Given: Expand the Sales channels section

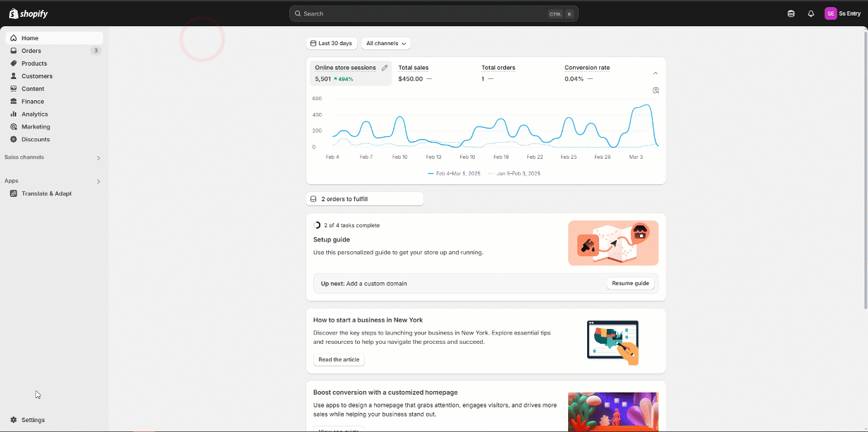Looking at the screenshot, I should 98,158.
